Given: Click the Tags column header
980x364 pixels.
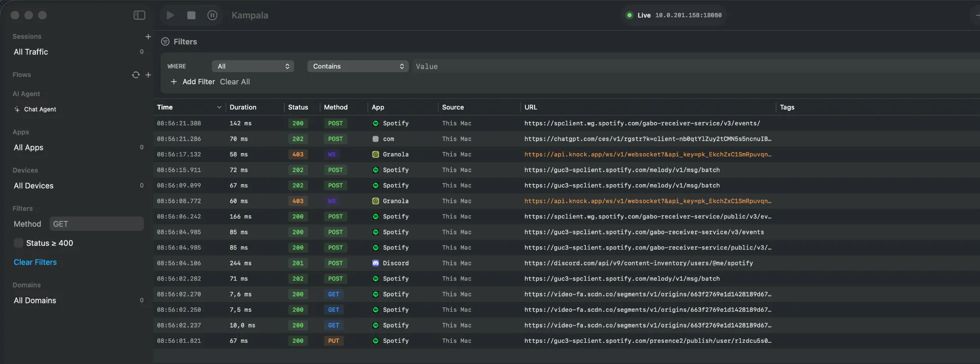Looking at the screenshot, I should 787,108.
